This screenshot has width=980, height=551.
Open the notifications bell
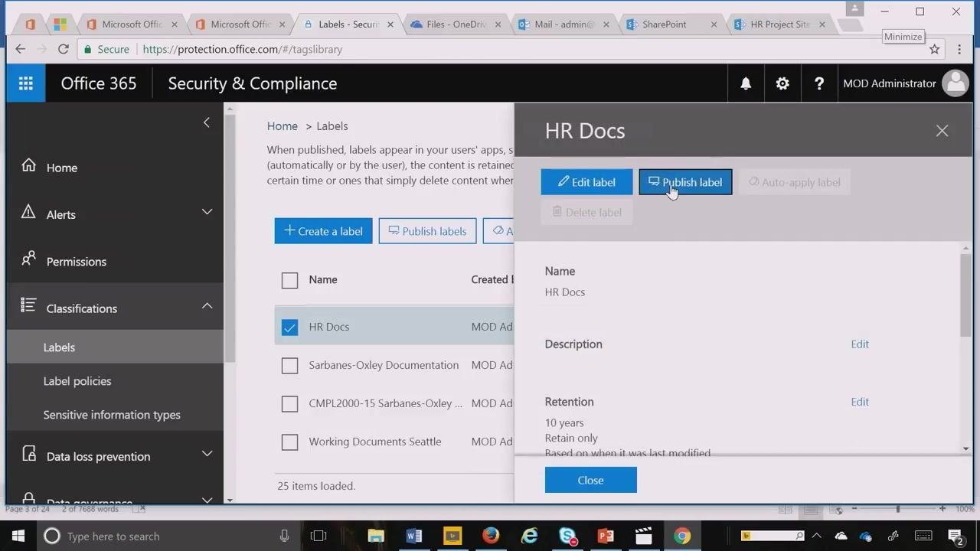coord(746,83)
